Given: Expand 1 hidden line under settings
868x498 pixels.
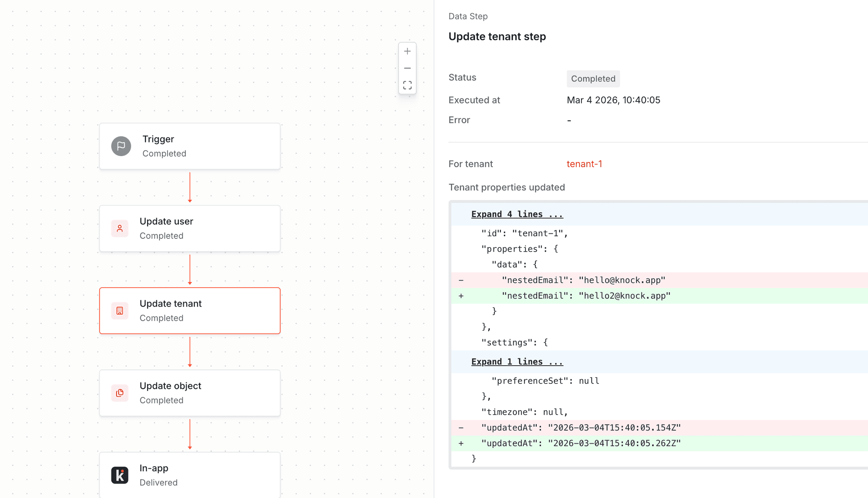Looking at the screenshot, I should pos(517,361).
